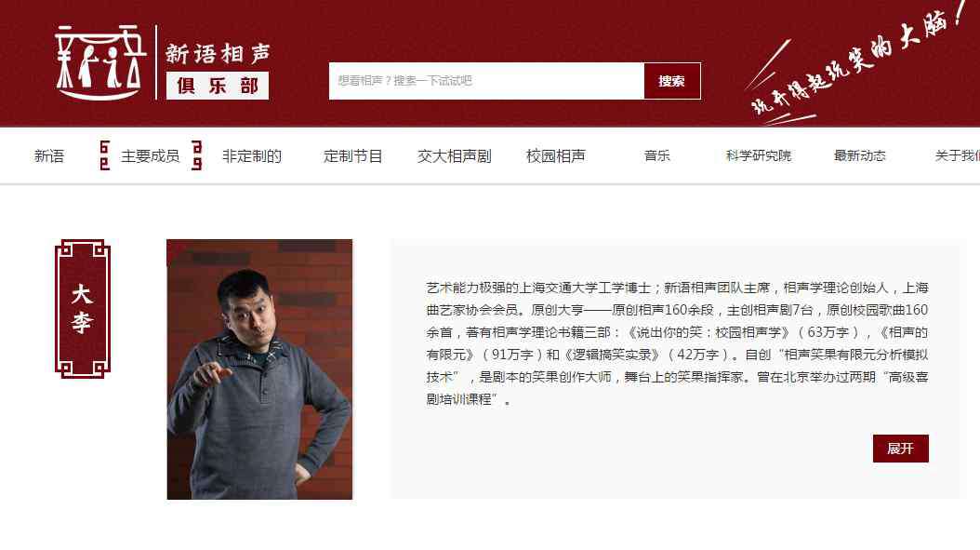980x550 pixels.
Task: Click the portrait photo of 大李
Action: point(259,369)
